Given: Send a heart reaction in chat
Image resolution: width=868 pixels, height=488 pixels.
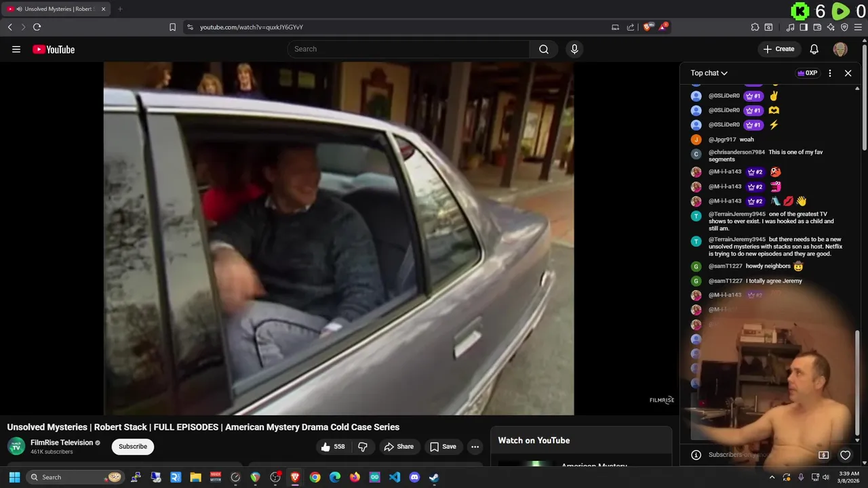Looking at the screenshot, I should pyautogui.click(x=845, y=455).
